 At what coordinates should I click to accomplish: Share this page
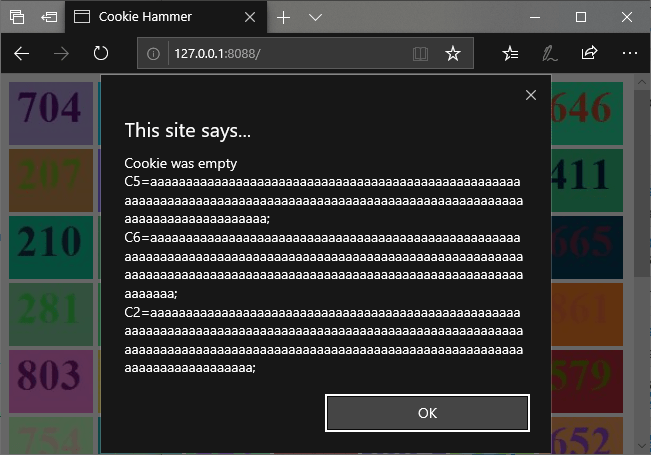tap(589, 54)
